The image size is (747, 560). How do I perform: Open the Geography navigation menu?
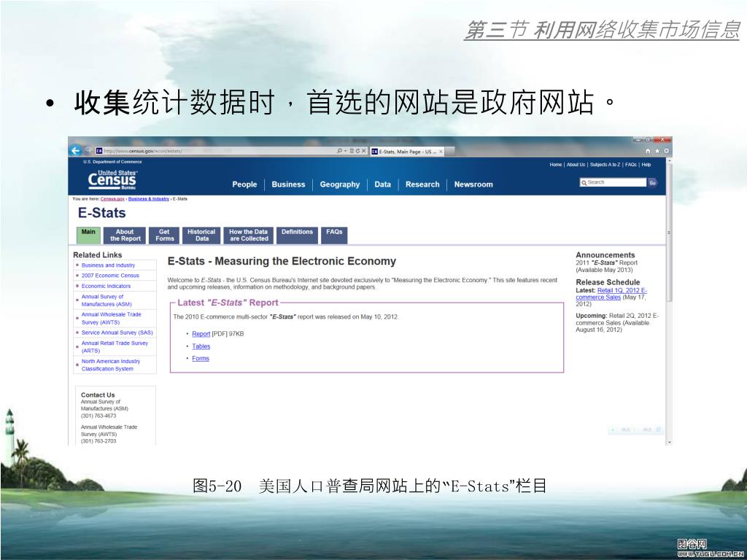[x=340, y=184]
